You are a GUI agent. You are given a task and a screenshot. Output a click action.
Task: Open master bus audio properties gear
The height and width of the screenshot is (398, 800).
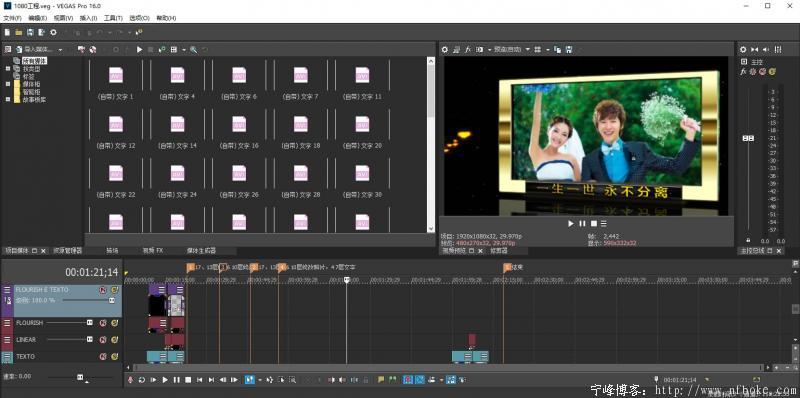pyautogui.click(x=743, y=49)
